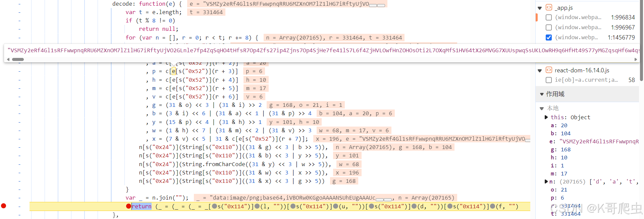Collapse the _app.js breakpoint group
The image size is (644, 219).
click(540, 8)
